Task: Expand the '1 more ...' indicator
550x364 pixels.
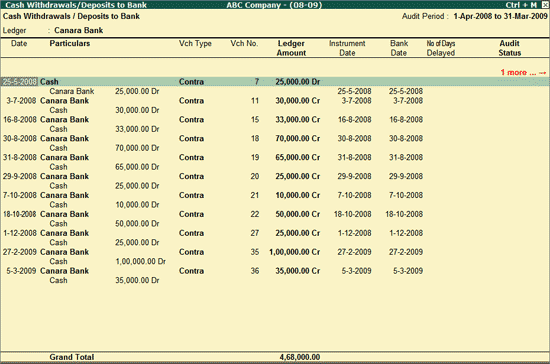Action: (x=523, y=72)
